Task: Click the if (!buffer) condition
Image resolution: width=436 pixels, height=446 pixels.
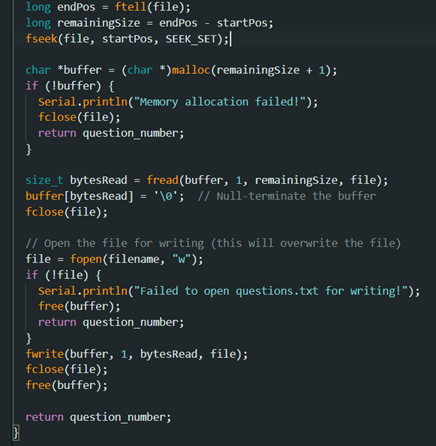Action: tap(70, 86)
